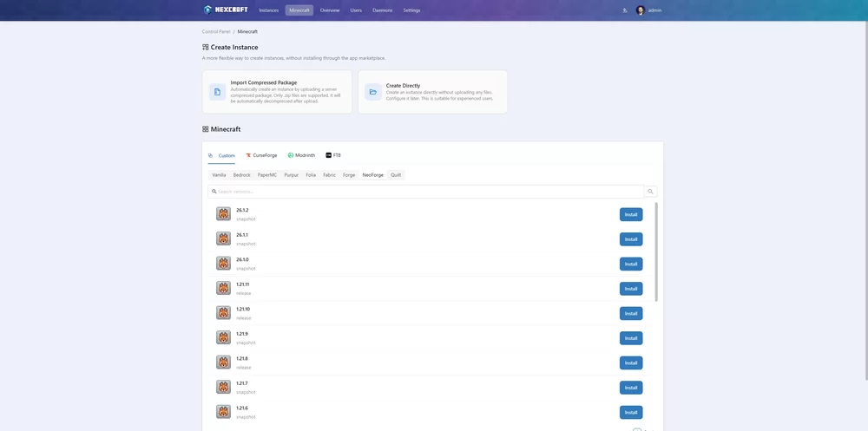Click the NeoForge fox icon for 1.21.11

pyautogui.click(x=224, y=288)
